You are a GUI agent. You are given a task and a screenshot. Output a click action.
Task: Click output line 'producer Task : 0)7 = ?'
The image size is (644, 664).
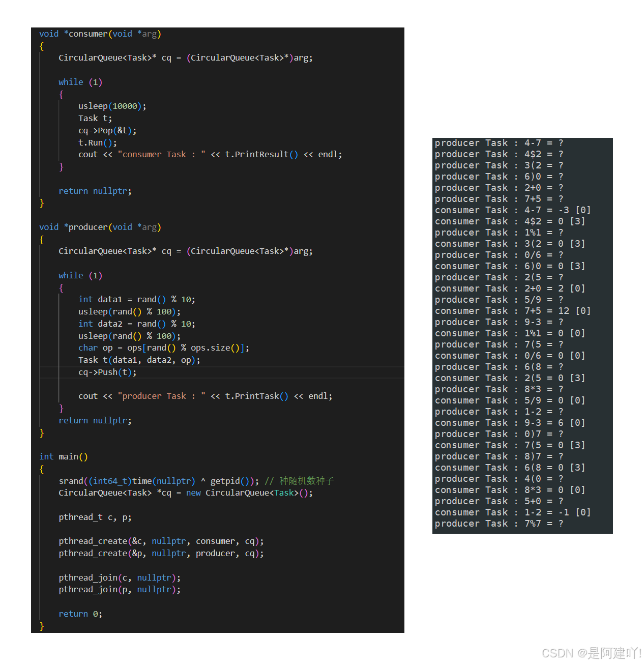(x=499, y=434)
